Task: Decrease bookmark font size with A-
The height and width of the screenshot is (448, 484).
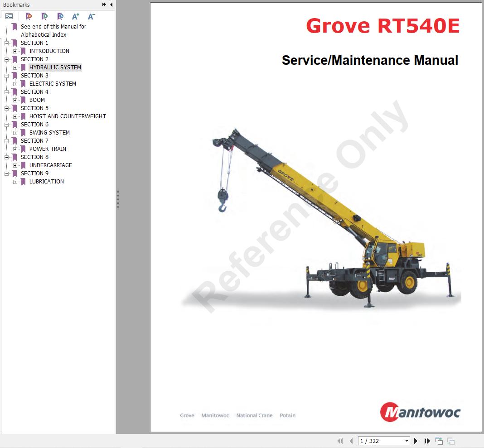Action: click(x=91, y=16)
